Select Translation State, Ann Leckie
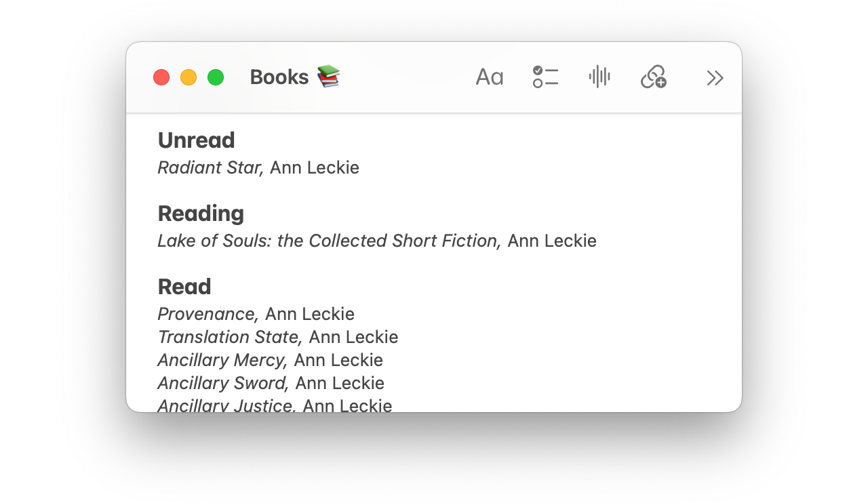868x503 pixels. (x=278, y=337)
